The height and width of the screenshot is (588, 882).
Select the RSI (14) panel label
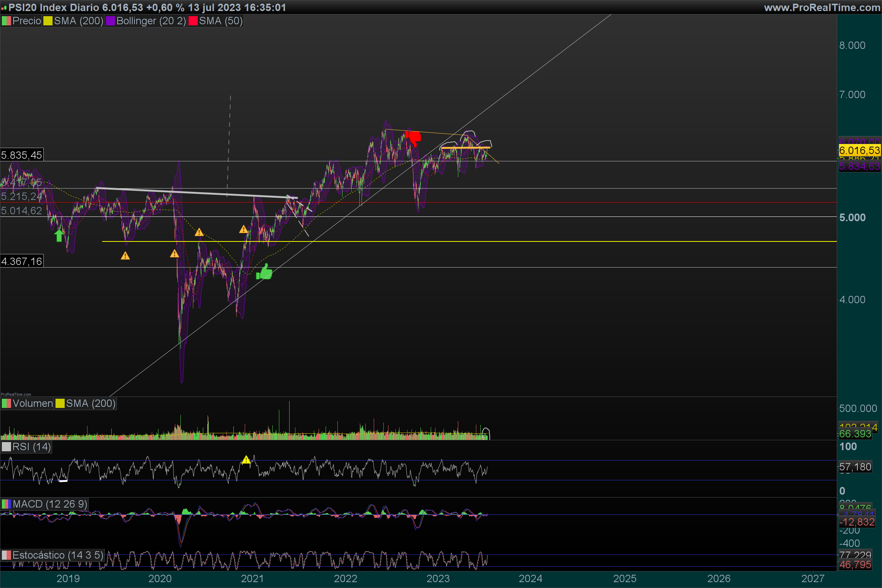[32, 447]
